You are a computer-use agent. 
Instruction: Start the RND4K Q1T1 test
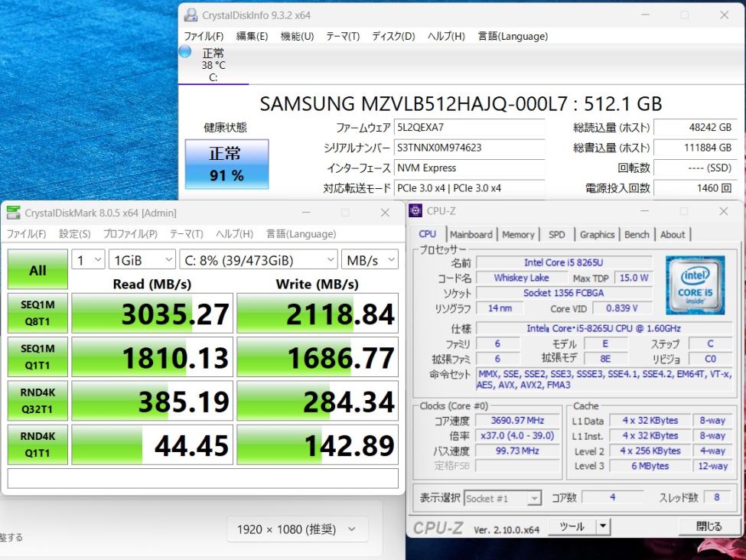coord(37,444)
